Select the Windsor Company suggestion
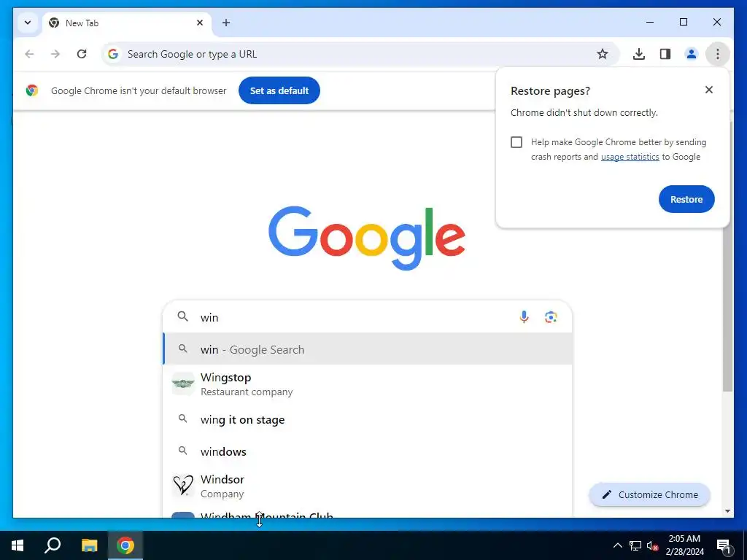The height and width of the screenshot is (560, 747). [x=368, y=486]
